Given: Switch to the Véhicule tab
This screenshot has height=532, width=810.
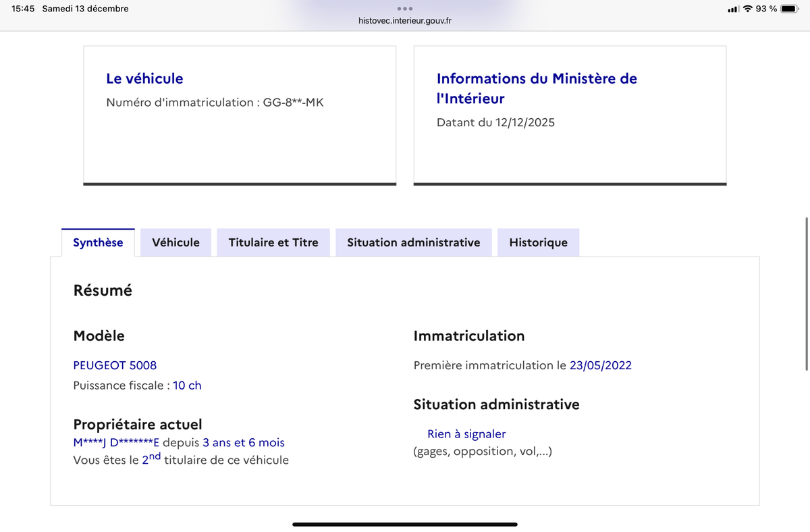Looking at the screenshot, I should click(175, 242).
